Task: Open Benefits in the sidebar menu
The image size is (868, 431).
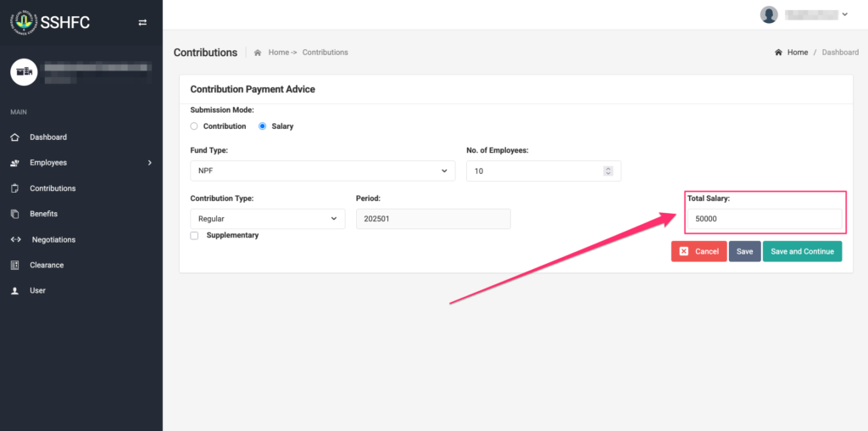Action: tap(44, 214)
